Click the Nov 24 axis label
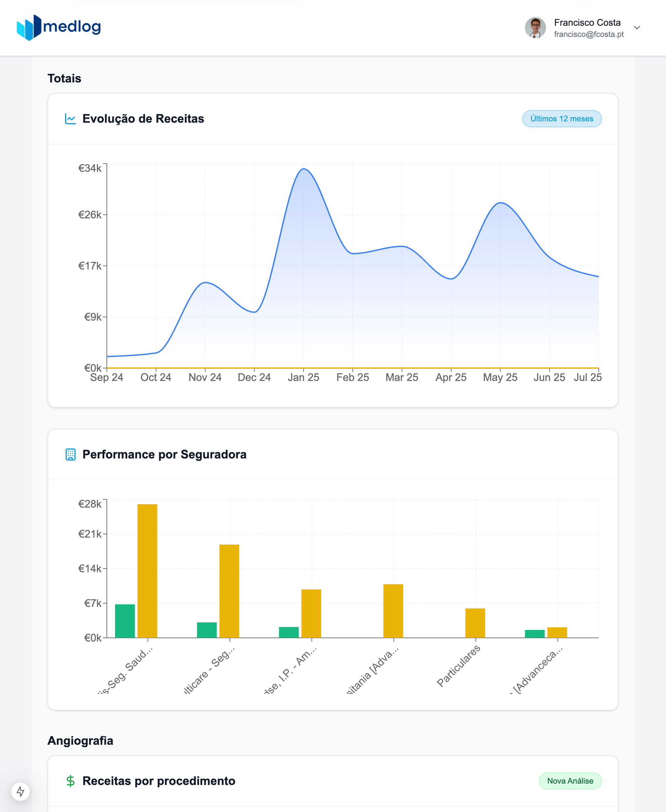Viewport: 666px width, 812px height. tap(205, 378)
